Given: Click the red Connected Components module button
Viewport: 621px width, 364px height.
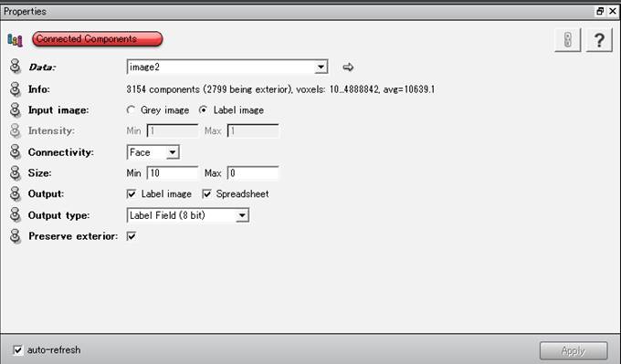Looking at the screenshot, I should 98,39.
